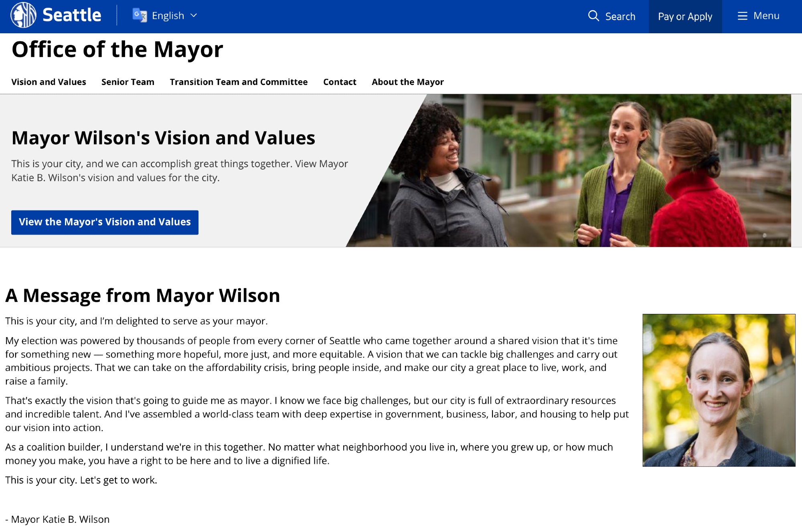Click the Search label in header
The image size is (802, 532).
click(x=620, y=16)
